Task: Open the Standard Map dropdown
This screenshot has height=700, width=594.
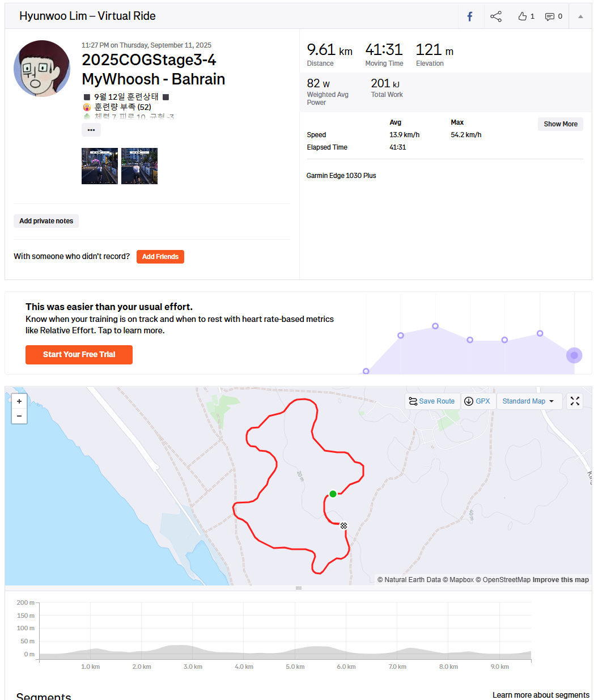Action: (528, 401)
